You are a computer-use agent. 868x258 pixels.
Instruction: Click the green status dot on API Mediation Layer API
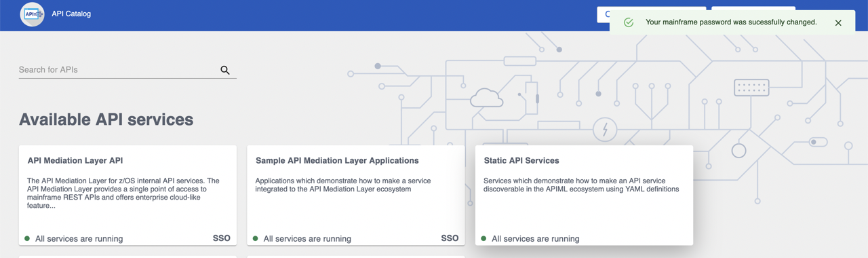pos(27,238)
